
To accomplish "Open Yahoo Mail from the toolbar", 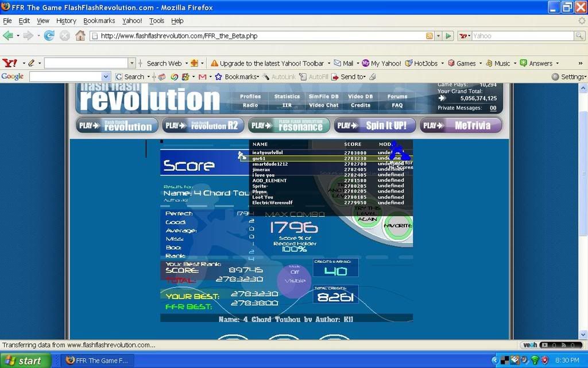I will (x=344, y=63).
